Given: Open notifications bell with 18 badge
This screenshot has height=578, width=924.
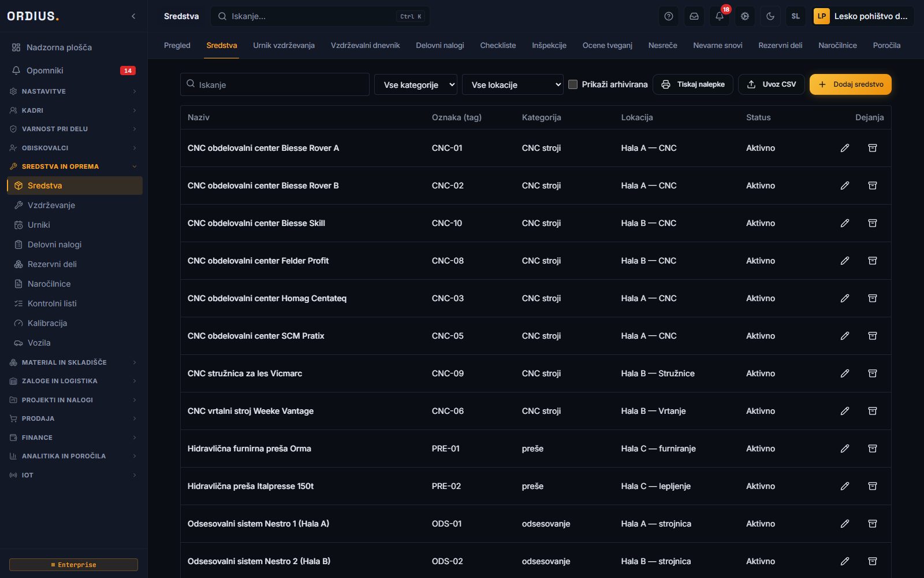Looking at the screenshot, I should tap(720, 16).
